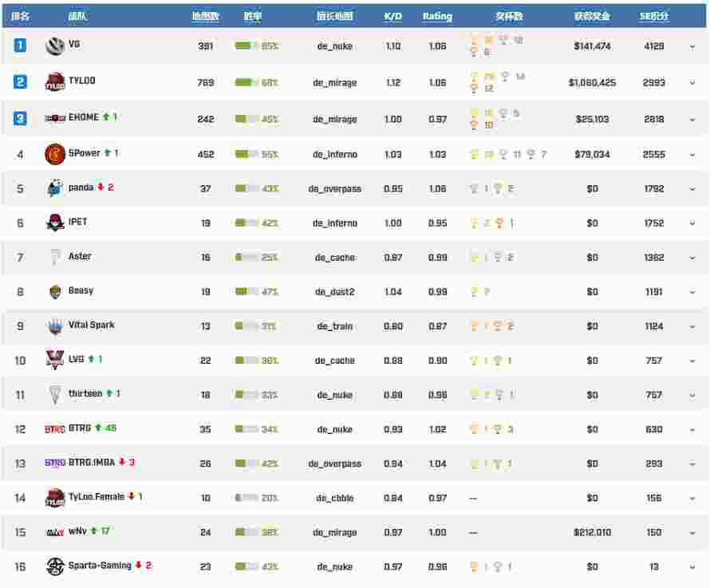The width and height of the screenshot is (710, 588).
Task: Expand the Sparta-Gaming row details
Action: coord(692,566)
